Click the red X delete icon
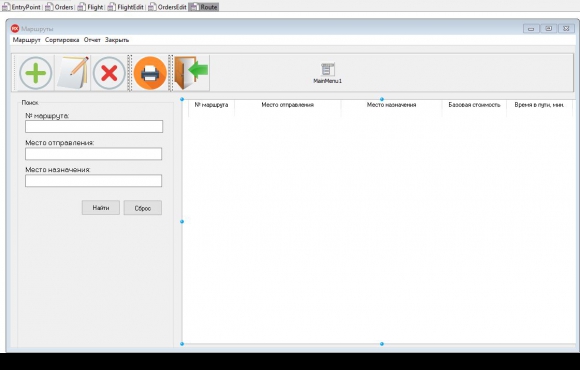 pos(109,73)
